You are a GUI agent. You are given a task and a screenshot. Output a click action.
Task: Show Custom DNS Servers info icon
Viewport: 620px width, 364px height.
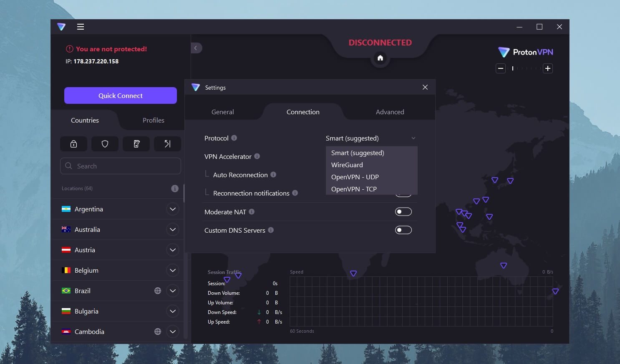(271, 230)
